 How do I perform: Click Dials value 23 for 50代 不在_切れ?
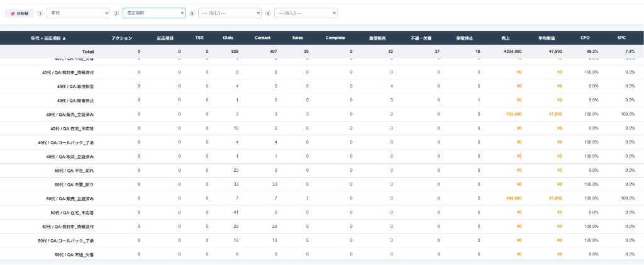point(236,170)
